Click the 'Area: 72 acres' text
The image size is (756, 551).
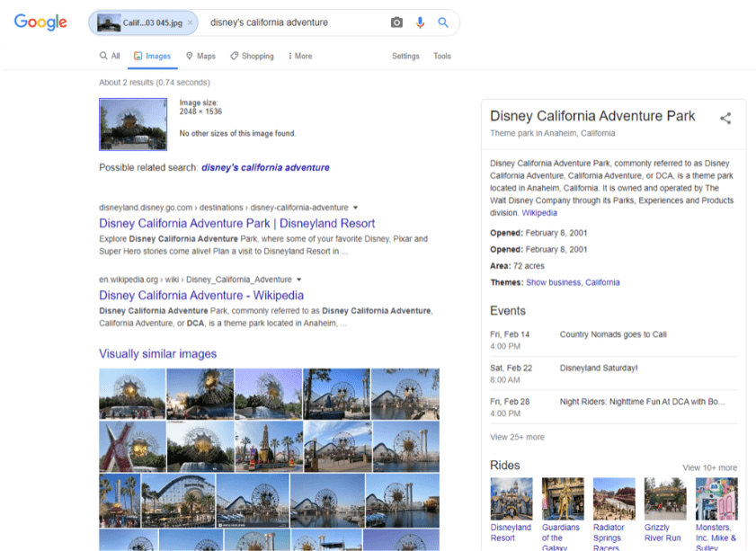[x=517, y=266]
